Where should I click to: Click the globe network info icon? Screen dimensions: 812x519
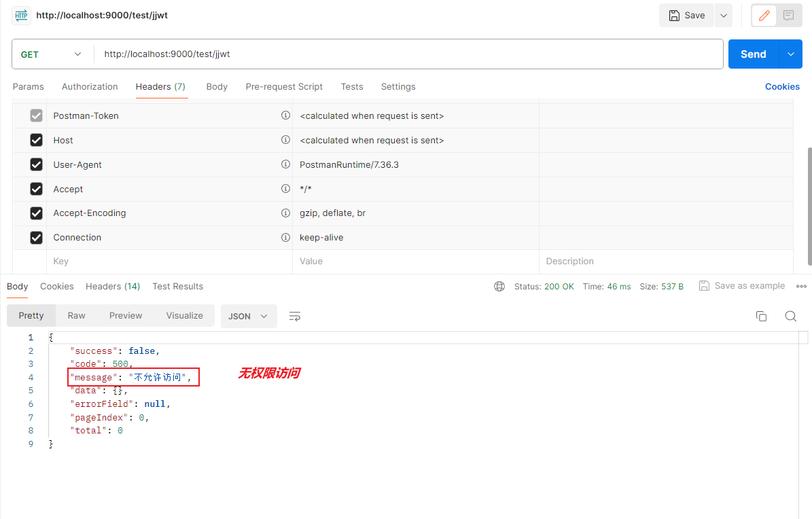(499, 286)
